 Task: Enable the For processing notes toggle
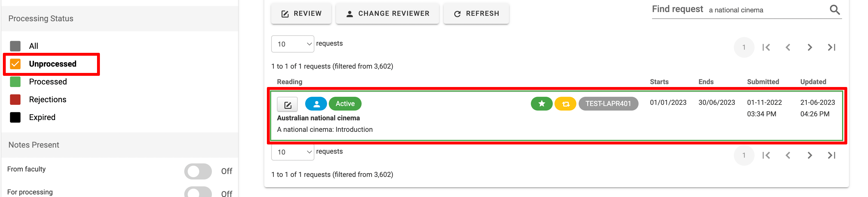point(198,193)
